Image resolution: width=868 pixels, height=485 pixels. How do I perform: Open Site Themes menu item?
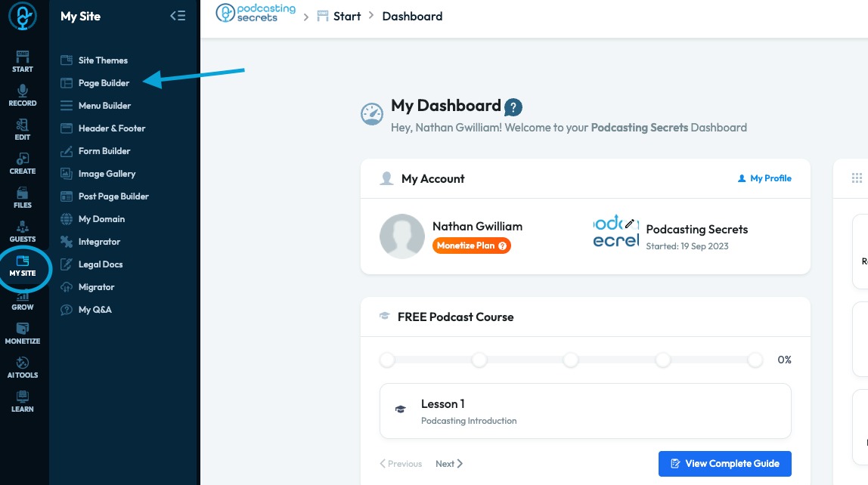[94, 60]
